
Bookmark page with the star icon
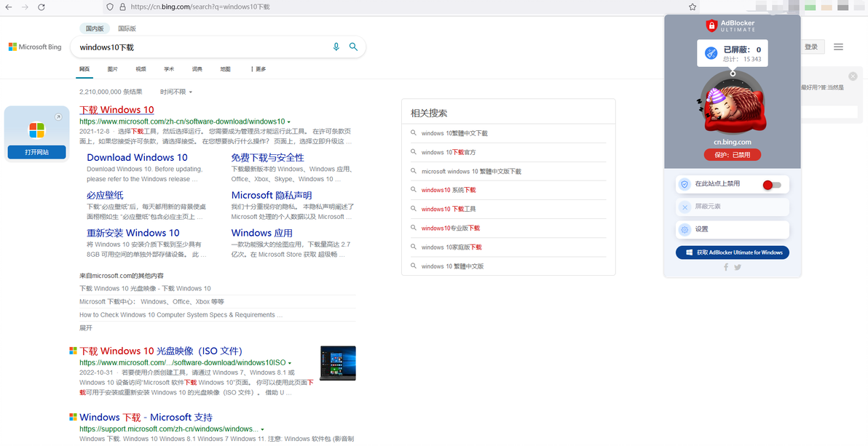tap(692, 7)
